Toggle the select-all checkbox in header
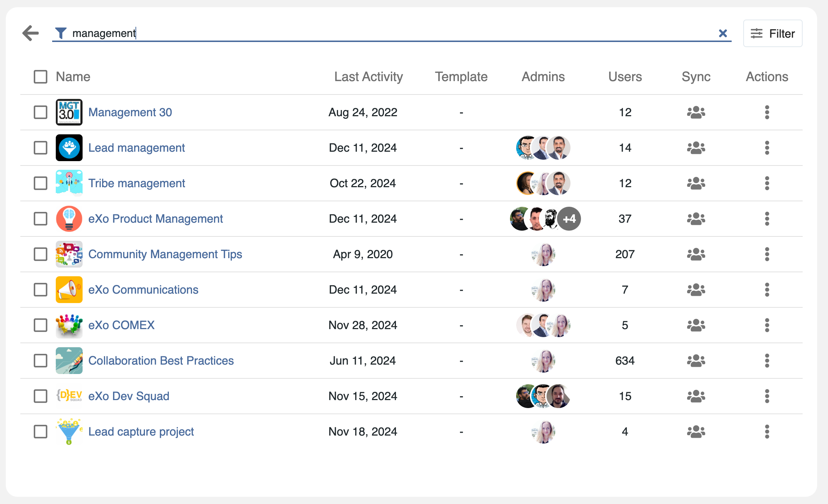The width and height of the screenshot is (828, 504). tap(41, 77)
